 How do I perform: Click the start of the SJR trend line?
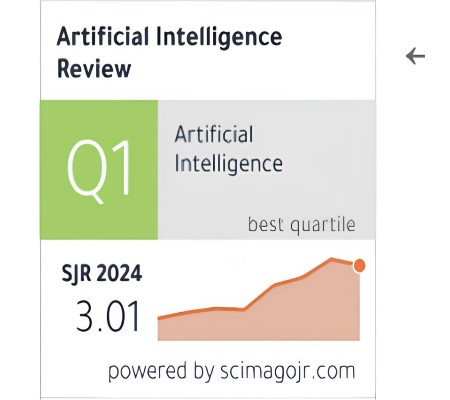point(159,318)
